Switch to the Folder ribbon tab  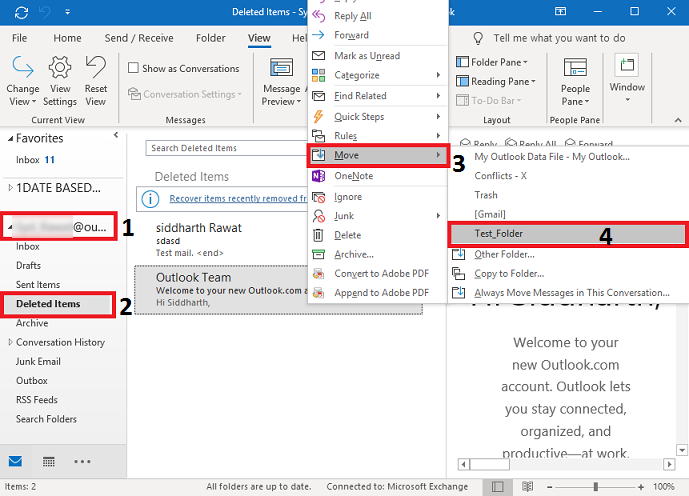click(x=210, y=38)
